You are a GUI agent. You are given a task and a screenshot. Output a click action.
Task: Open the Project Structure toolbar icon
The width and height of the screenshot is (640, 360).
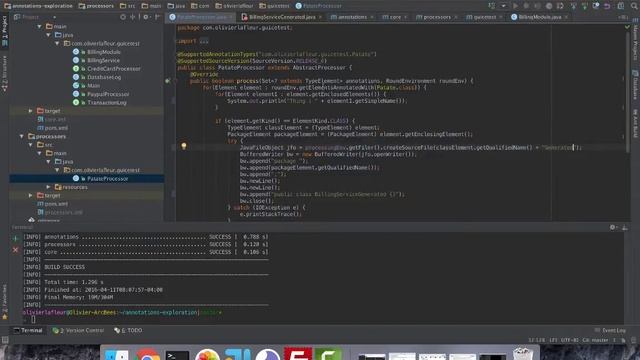pos(620,6)
